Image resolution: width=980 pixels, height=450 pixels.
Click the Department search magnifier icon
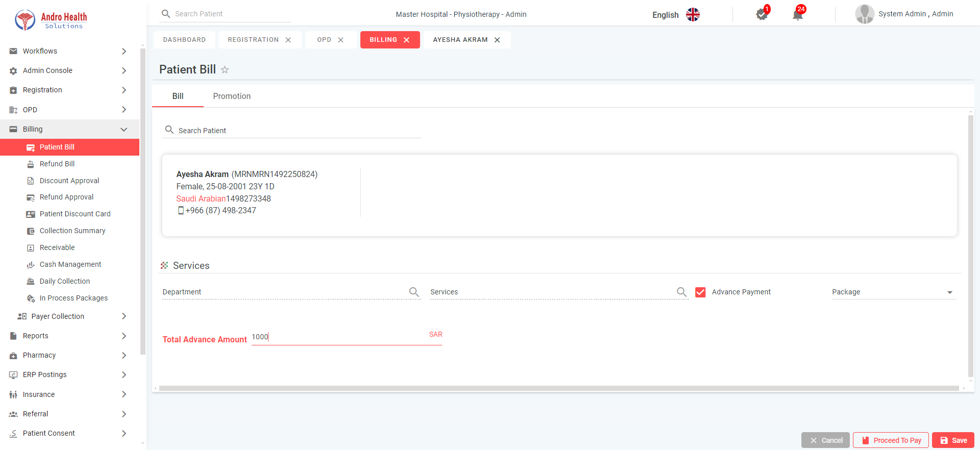(414, 292)
